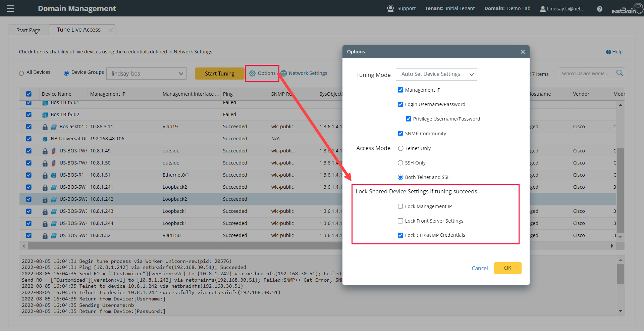
Task: Click the firewall device icon for US-BOS-FW 10.8.1.49
Action: click(x=54, y=151)
